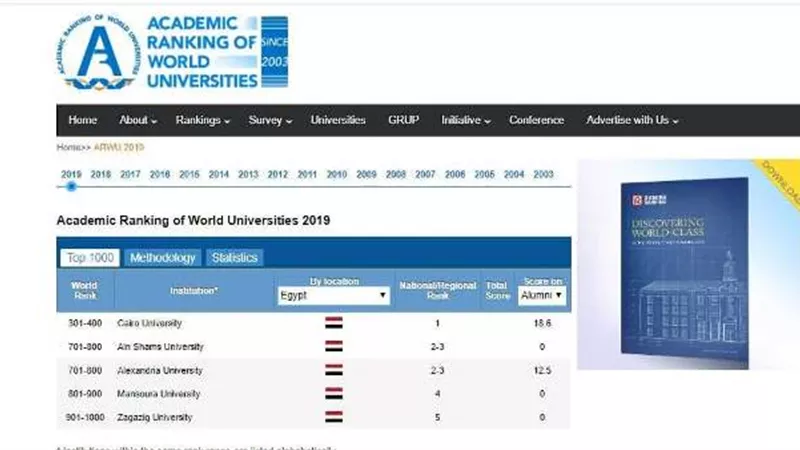Expand the Rankings menu
Image resolution: width=800 pixels, height=450 pixels.
pyautogui.click(x=203, y=120)
